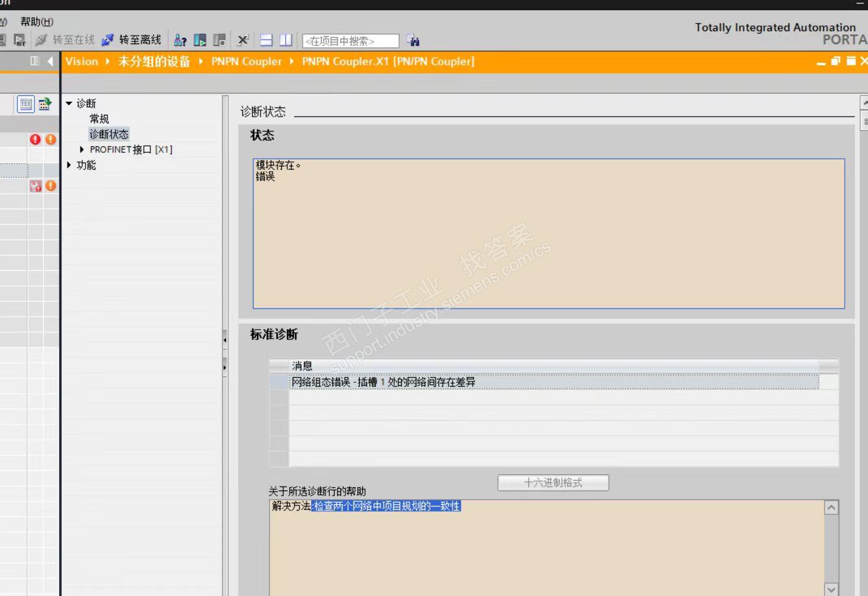This screenshot has width=868, height=596.
Task: Click the breadcrumb arrow after Vision
Action: pos(108,62)
